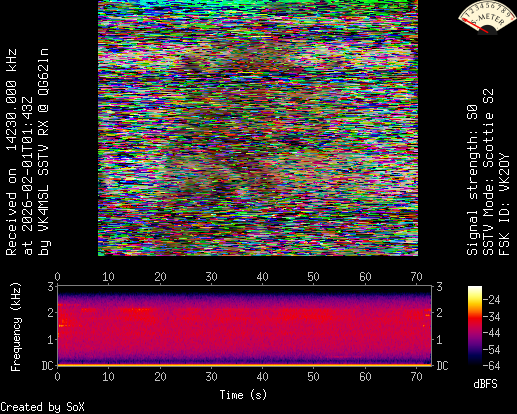The height and width of the screenshot is (414, 517).
Task: Click the 'dBFS' label under scale
Action: click(485, 384)
